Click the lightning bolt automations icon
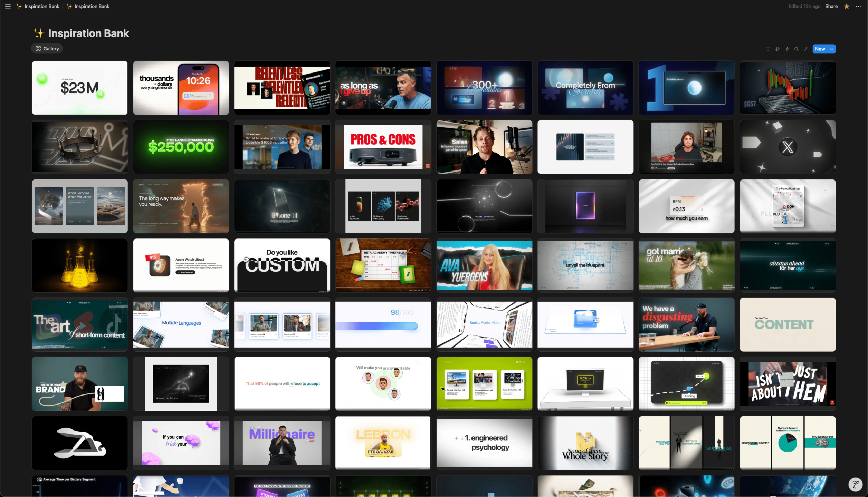Image resolution: width=868 pixels, height=497 pixels. tap(787, 49)
